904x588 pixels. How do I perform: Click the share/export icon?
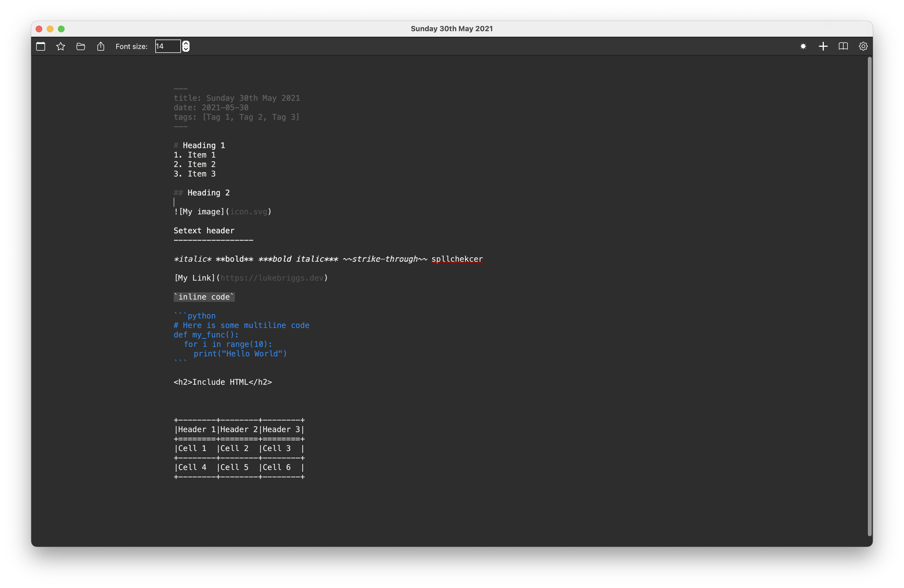(101, 46)
